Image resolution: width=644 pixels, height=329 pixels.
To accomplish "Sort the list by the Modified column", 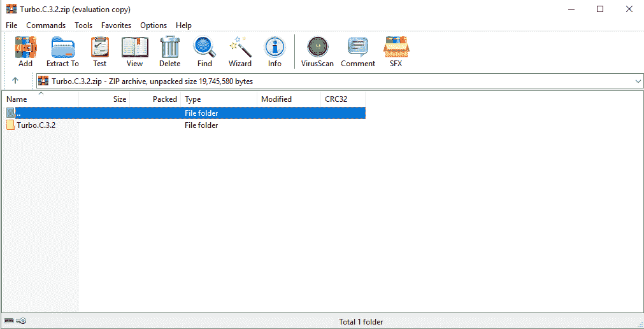I will coord(289,99).
